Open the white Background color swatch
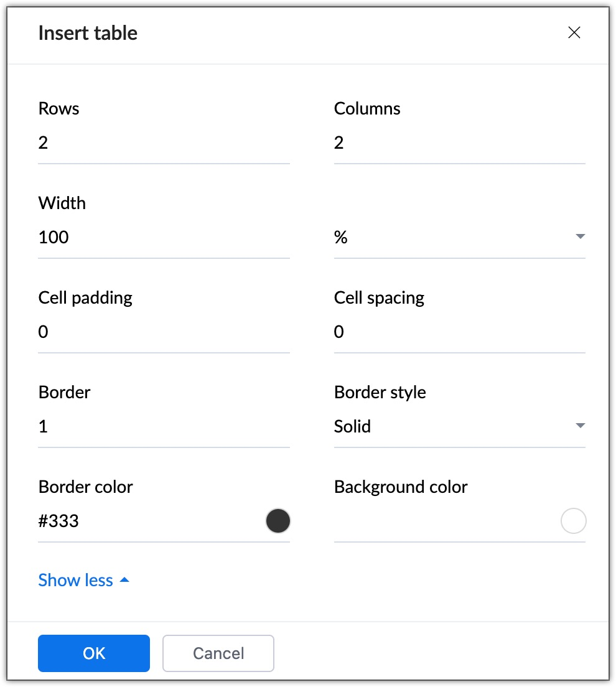 (573, 521)
